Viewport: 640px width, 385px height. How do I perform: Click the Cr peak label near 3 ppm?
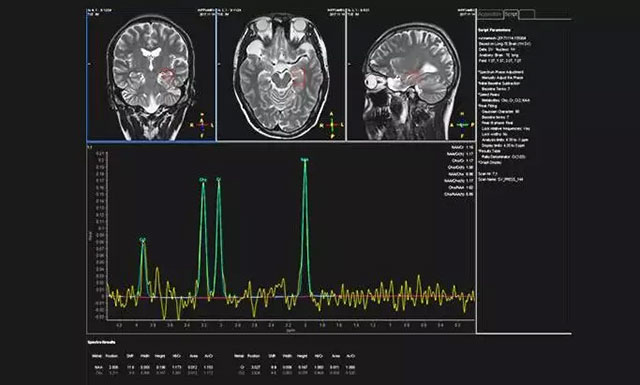tap(219, 179)
